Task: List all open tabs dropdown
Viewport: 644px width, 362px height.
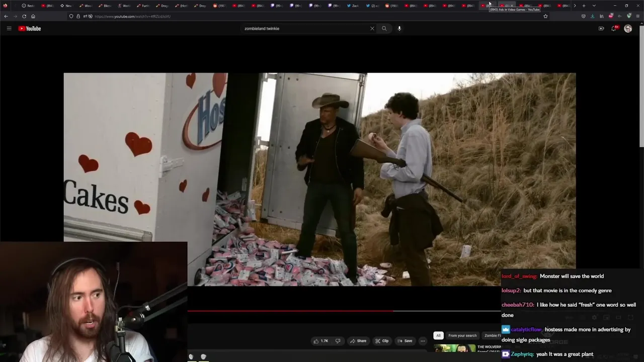Action: pyautogui.click(x=594, y=6)
